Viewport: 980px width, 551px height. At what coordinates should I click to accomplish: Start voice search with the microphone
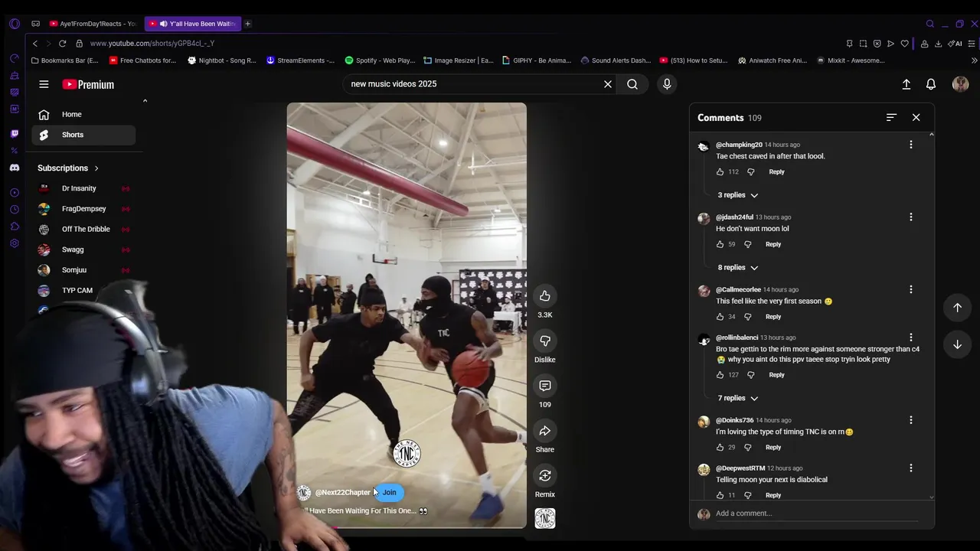[667, 84]
